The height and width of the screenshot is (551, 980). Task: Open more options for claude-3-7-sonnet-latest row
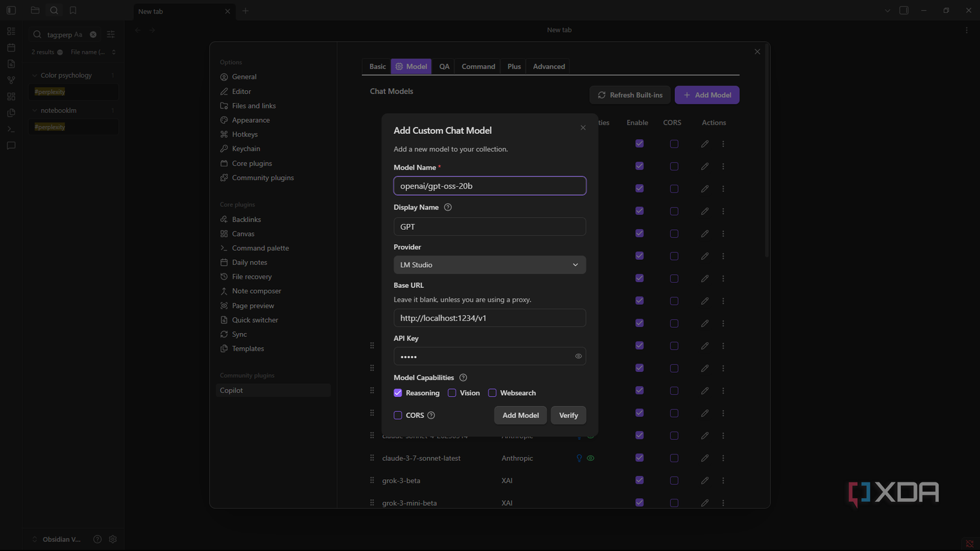pos(723,458)
